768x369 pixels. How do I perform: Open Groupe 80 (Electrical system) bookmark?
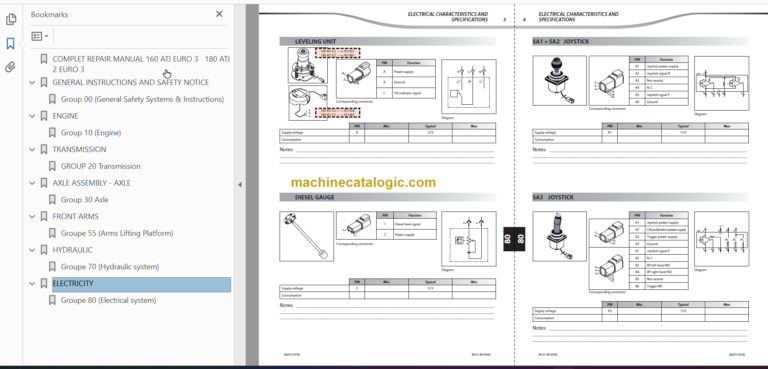click(108, 300)
